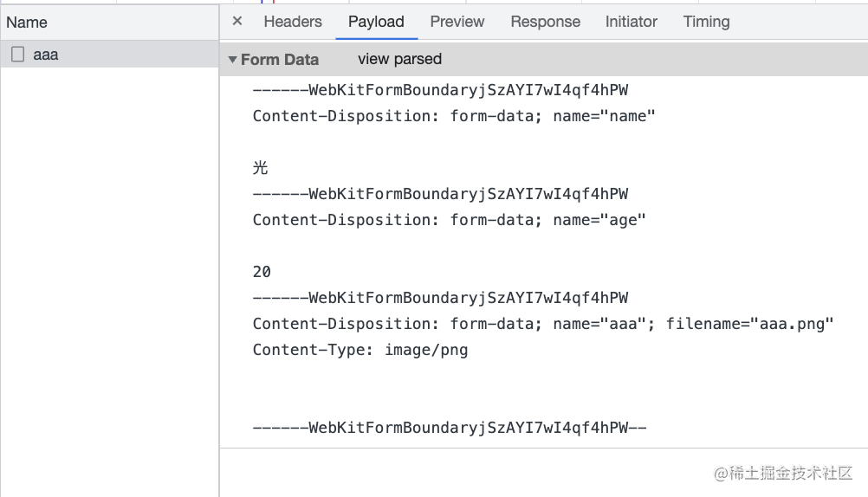Click the final WebKitFormBoundary closing line
868x497 pixels.
point(450,428)
